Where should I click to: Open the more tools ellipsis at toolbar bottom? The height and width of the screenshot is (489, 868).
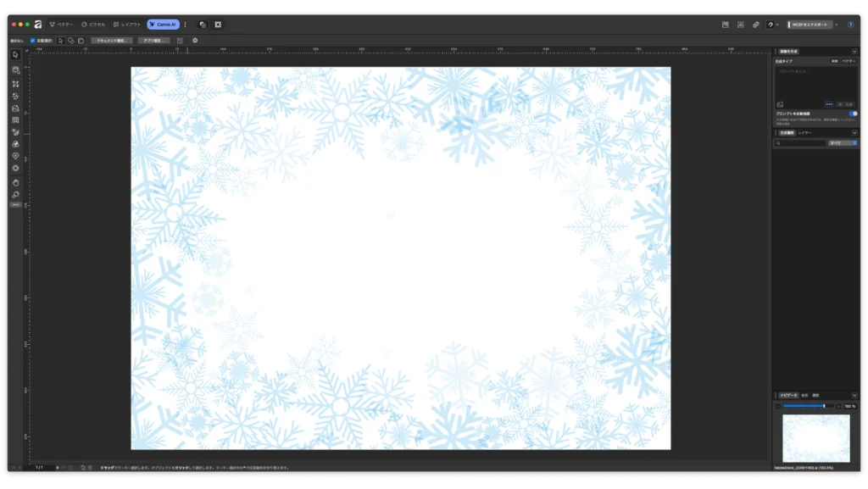14,203
